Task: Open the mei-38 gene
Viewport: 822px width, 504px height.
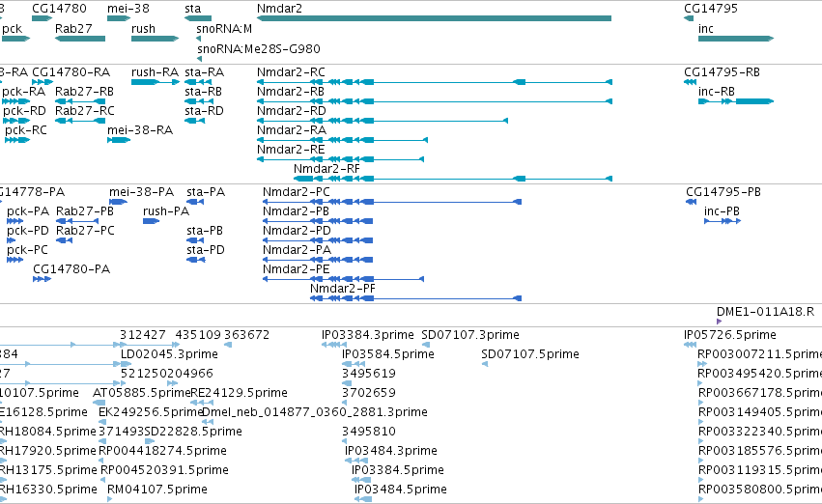Action: pos(119,18)
